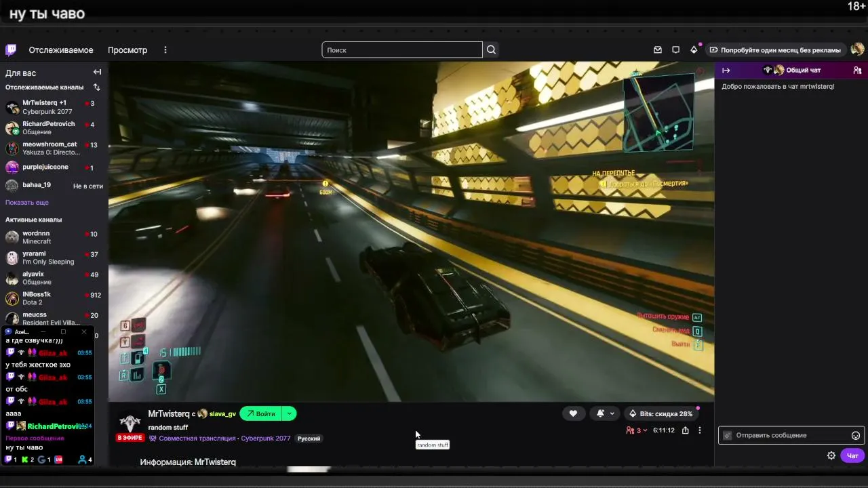Open the chat settings gear icon
The width and height of the screenshot is (868, 488).
click(831, 455)
